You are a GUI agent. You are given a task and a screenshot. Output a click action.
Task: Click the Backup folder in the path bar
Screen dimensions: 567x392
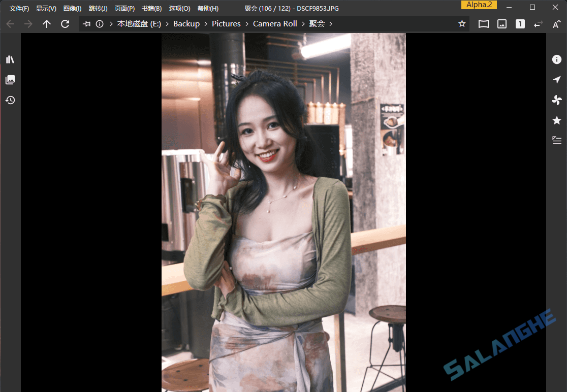click(186, 23)
